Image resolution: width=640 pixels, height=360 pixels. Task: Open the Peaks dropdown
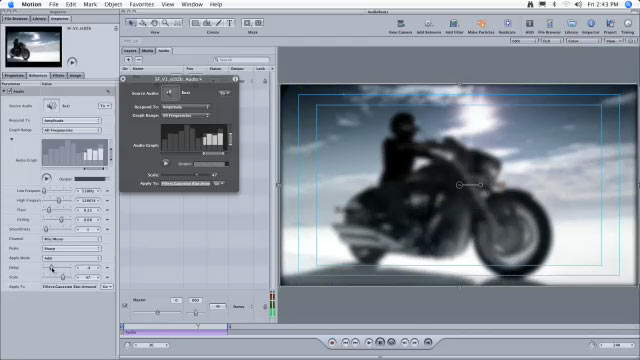click(x=71, y=249)
